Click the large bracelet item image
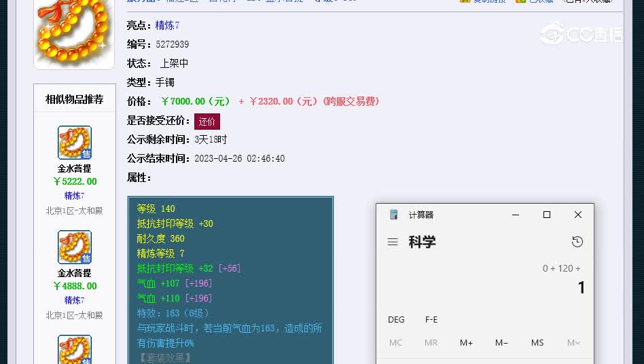This screenshot has width=644, height=364. pos(74,34)
